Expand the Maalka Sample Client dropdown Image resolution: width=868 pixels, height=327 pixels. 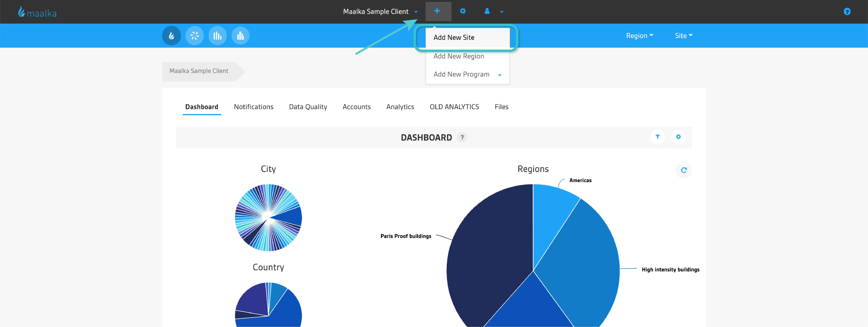pyautogui.click(x=416, y=12)
